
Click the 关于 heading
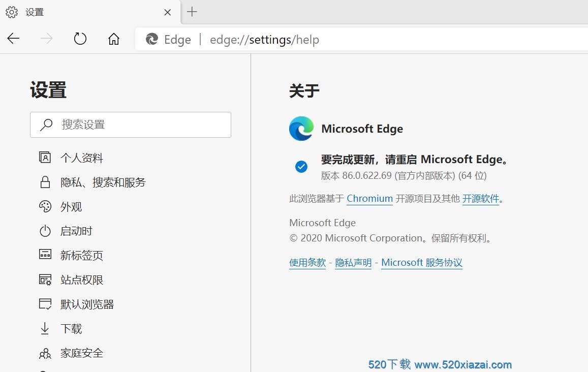(x=304, y=91)
